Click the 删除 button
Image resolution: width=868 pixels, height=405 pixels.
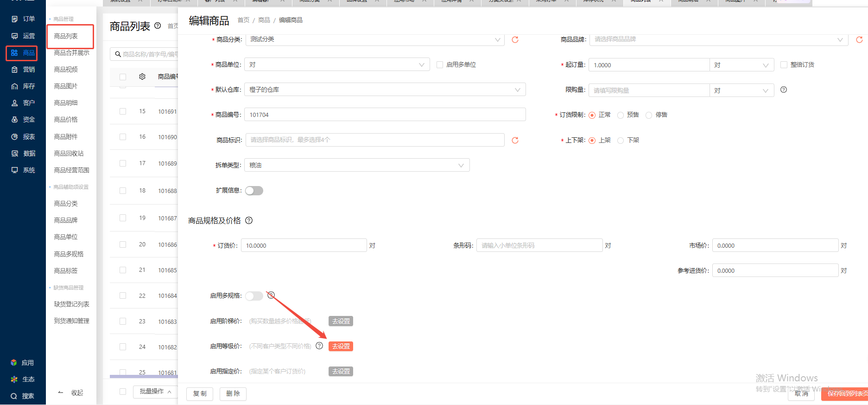[x=233, y=394]
